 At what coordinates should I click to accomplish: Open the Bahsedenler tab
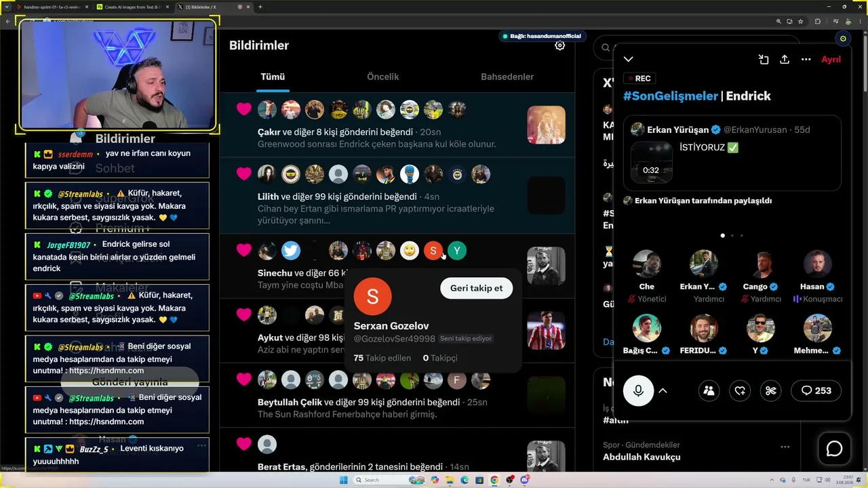pos(507,77)
